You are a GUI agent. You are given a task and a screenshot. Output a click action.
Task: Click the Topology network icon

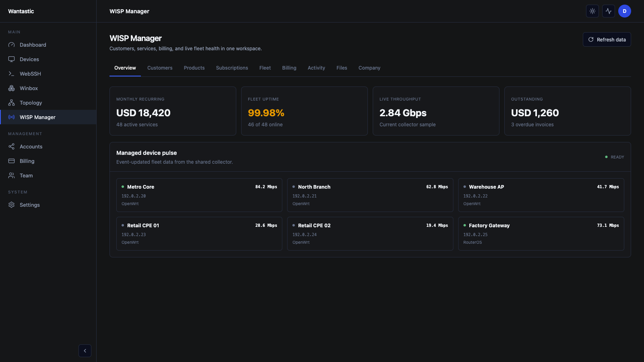tap(11, 103)
